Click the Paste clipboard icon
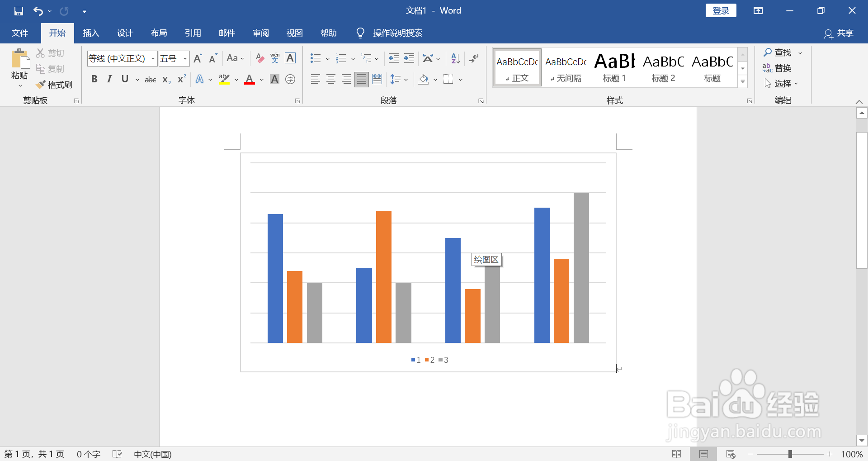 (x=19, y=59)
